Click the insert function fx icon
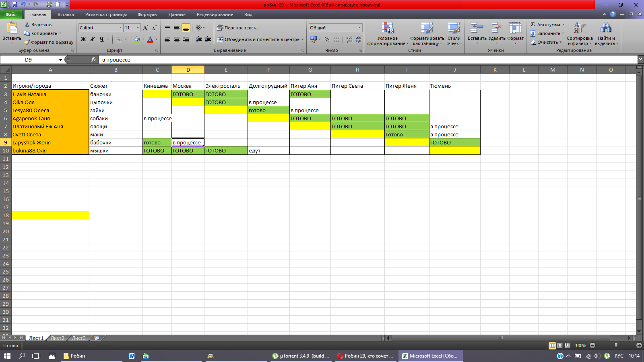 [x=93, y=60]
